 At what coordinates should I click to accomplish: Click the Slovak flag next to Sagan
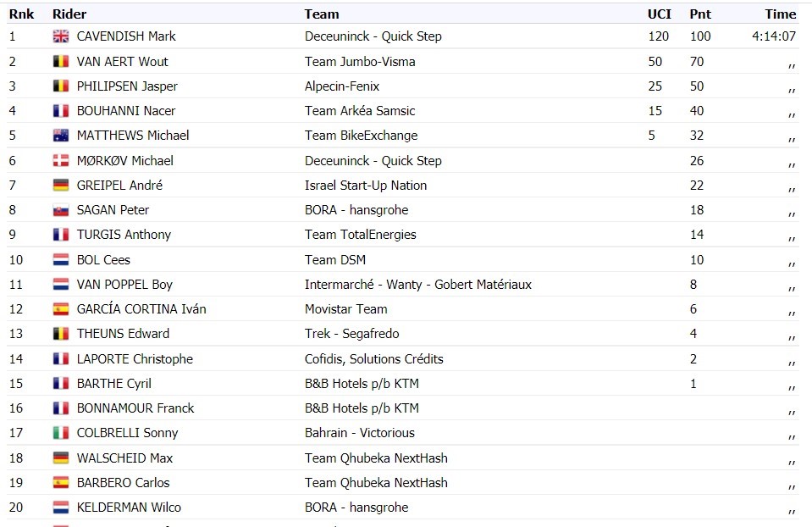pos(61,210)
